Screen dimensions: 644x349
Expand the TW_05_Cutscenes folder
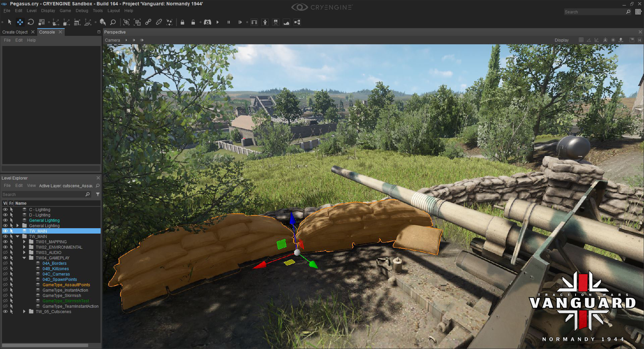24,311
